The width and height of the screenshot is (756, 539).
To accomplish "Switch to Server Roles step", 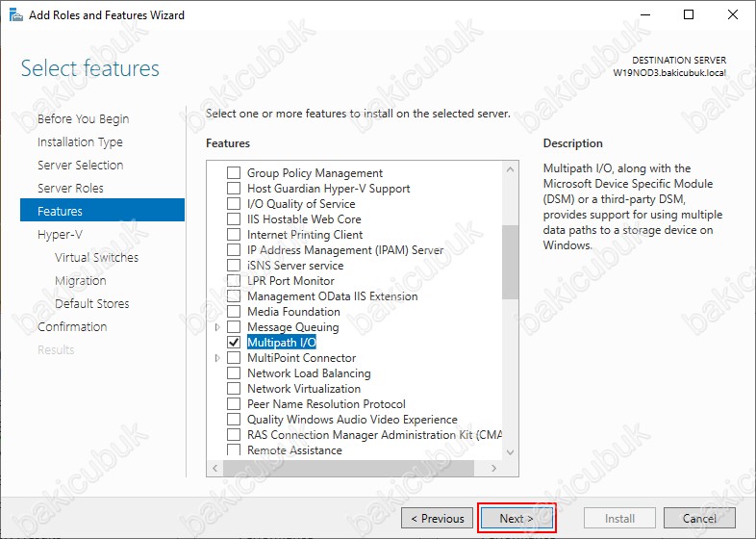I will tap(70, 189).
